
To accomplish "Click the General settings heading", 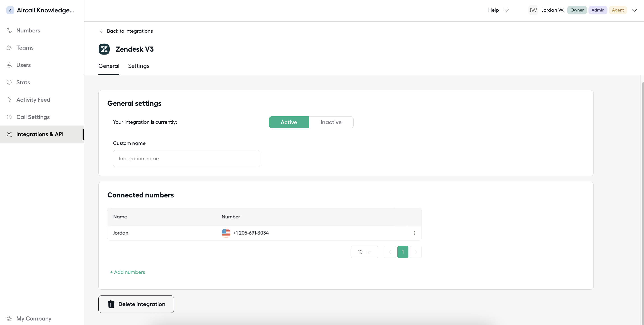I will click(134, 103).
